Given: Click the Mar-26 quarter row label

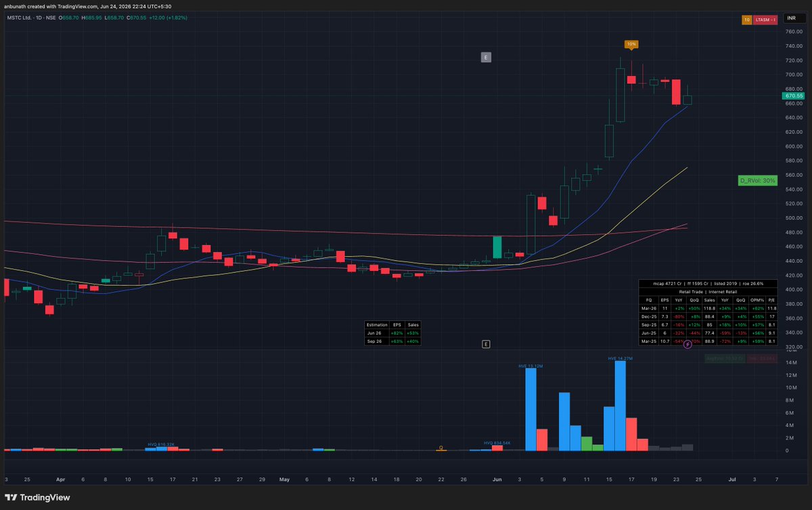Looking at the screenshot, I should [649, 308].
